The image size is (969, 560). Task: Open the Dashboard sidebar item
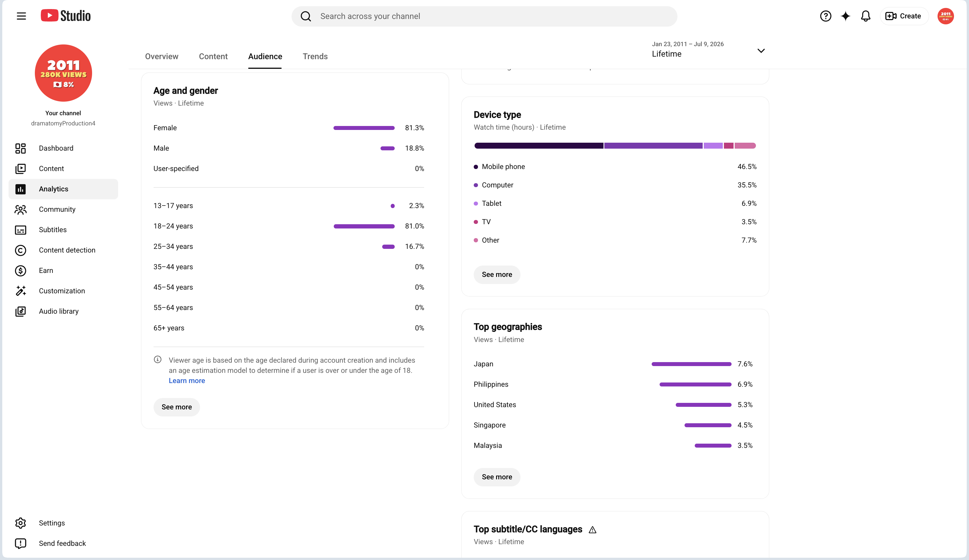tap(63, 148)
